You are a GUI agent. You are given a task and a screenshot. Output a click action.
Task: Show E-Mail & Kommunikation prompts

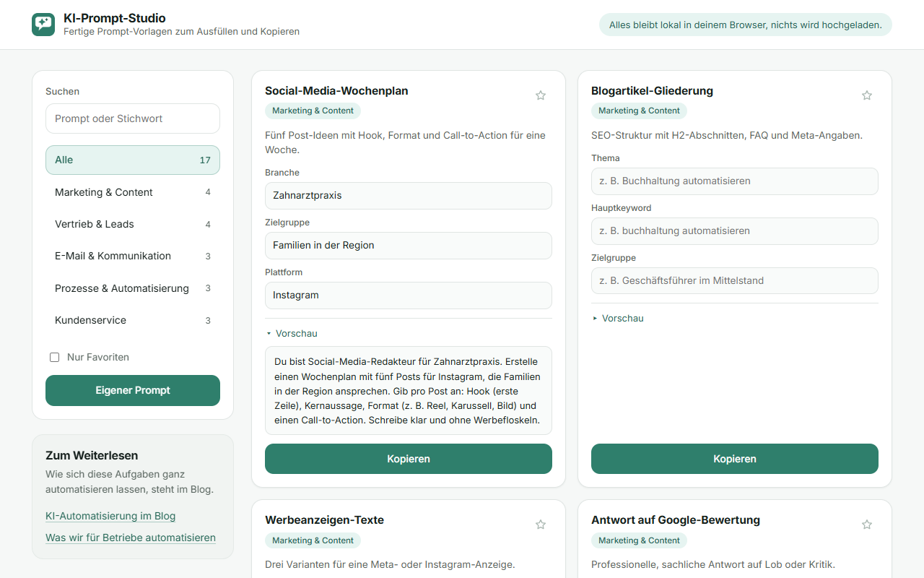(133, 256)
